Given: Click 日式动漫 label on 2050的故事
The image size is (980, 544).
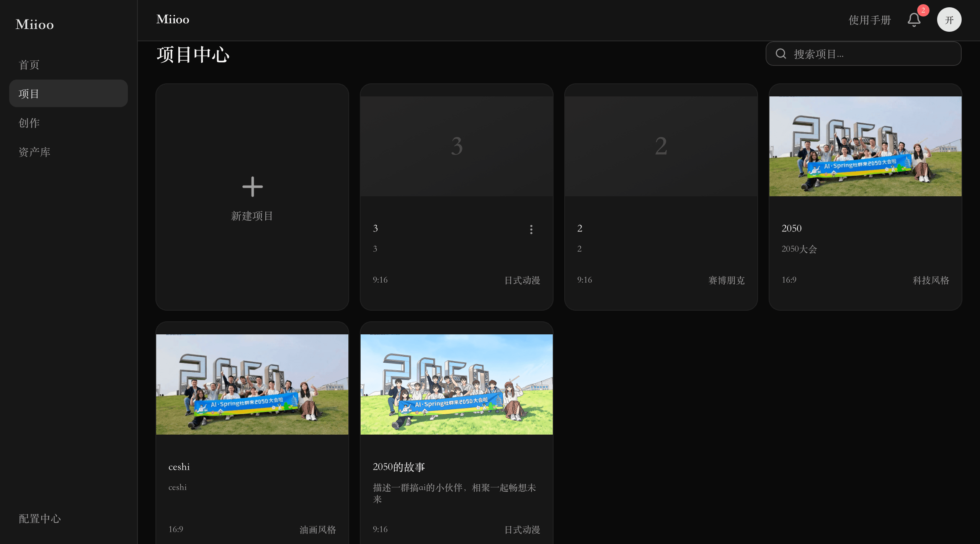Looking at the screenshot, I should 522,529.
